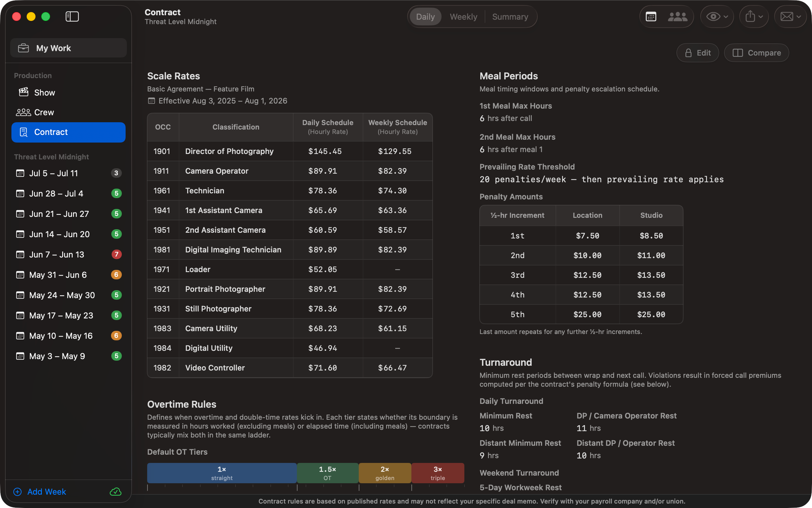Toggle the sidebar panel icon
The height and width of the screenshot is (508, 812).
point(72,17)
